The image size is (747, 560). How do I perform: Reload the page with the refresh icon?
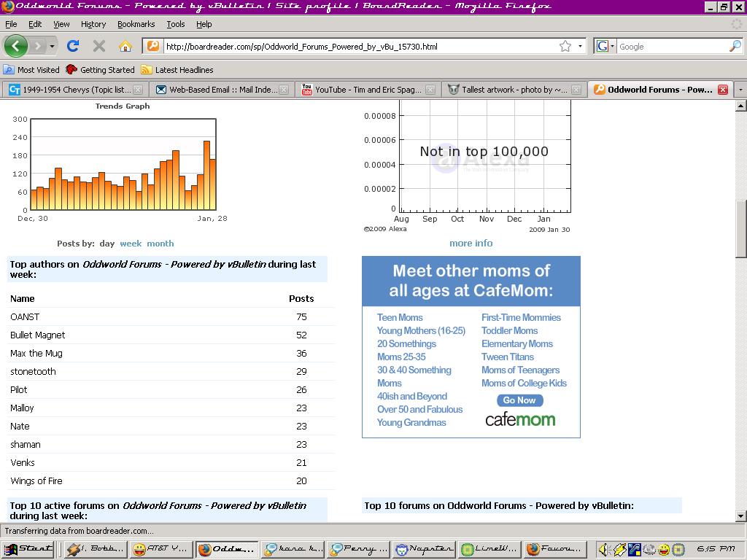coord(73,46)
